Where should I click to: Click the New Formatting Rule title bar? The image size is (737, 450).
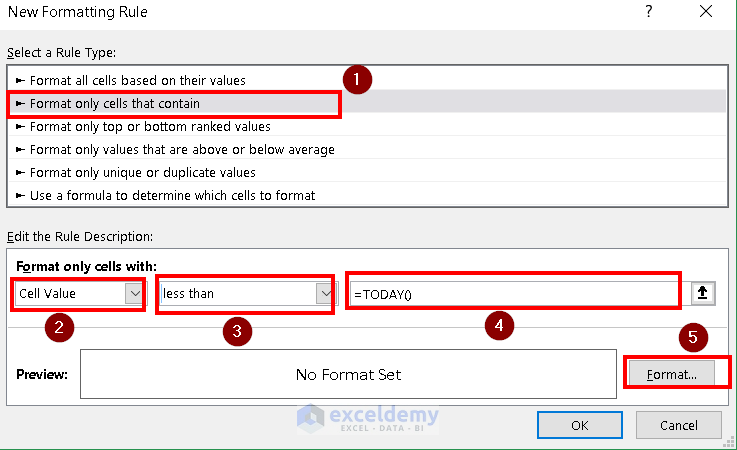300,11
